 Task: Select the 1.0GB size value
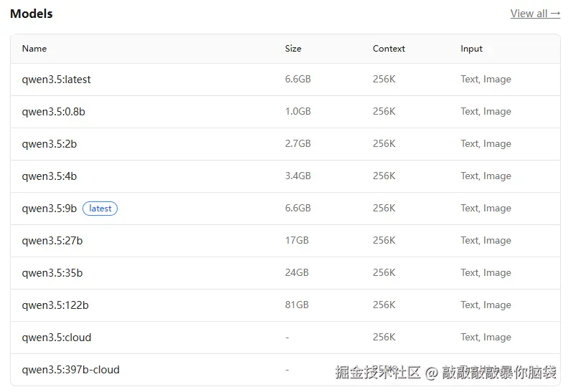tap(298, 111)
